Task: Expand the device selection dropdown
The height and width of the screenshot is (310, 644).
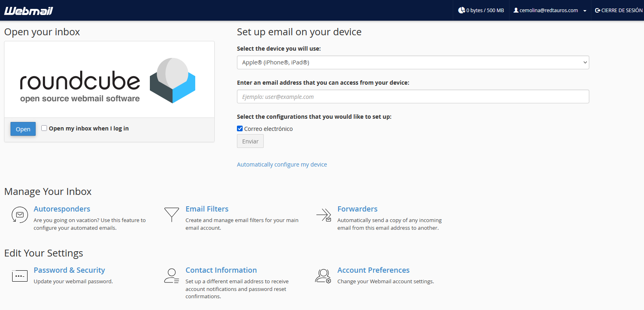Action: (413, 62)
